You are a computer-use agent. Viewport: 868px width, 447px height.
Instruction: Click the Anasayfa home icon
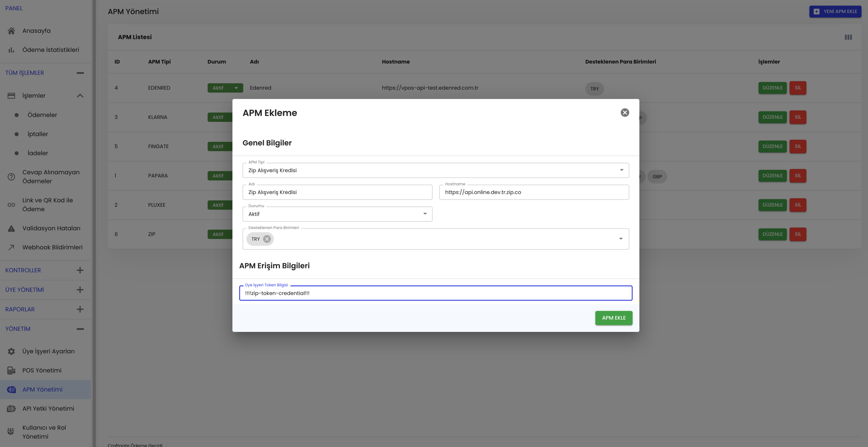pos(11,31)
